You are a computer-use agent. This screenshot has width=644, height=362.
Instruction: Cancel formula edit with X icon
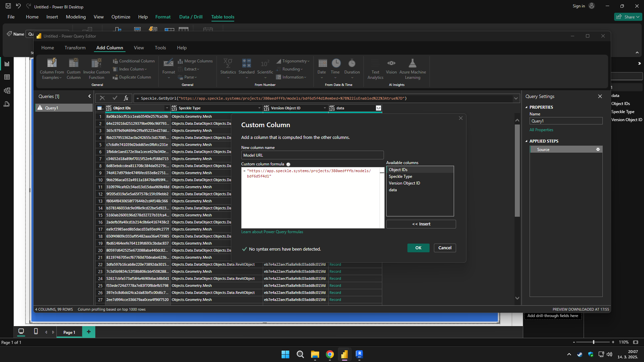102,98
